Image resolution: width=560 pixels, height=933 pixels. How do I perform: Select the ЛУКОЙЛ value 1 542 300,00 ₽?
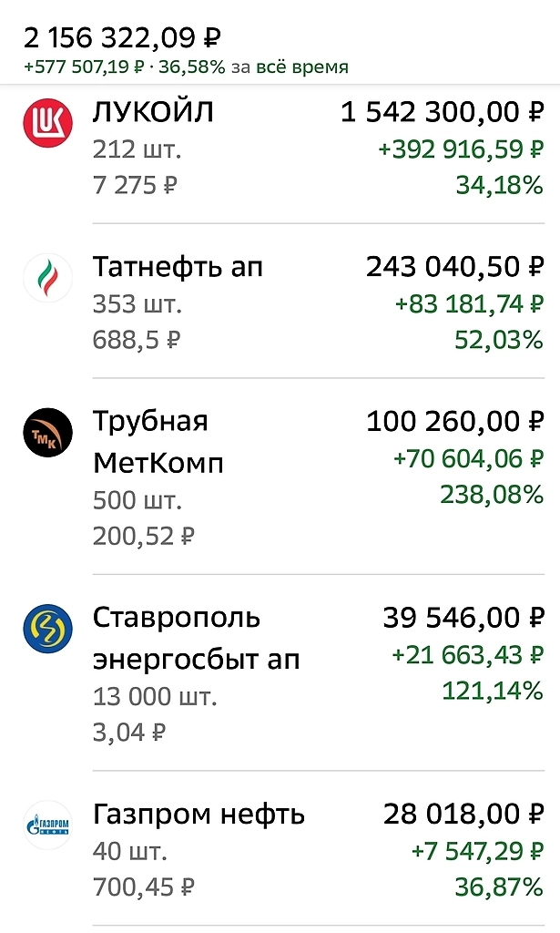coord(441,112)
